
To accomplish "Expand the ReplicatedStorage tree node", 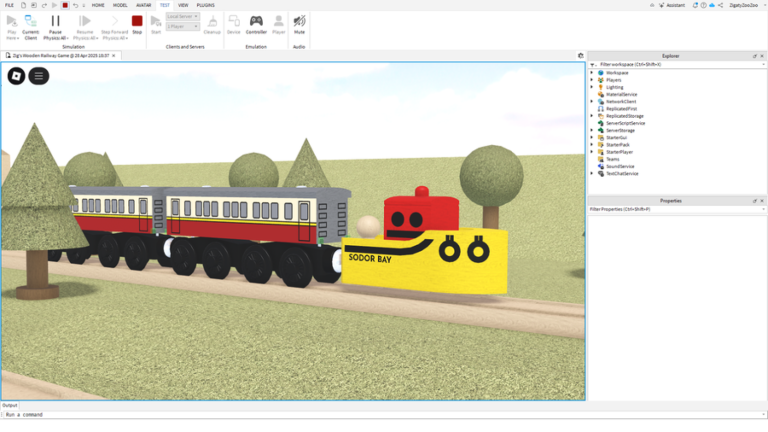I will (x=592, y=116).
